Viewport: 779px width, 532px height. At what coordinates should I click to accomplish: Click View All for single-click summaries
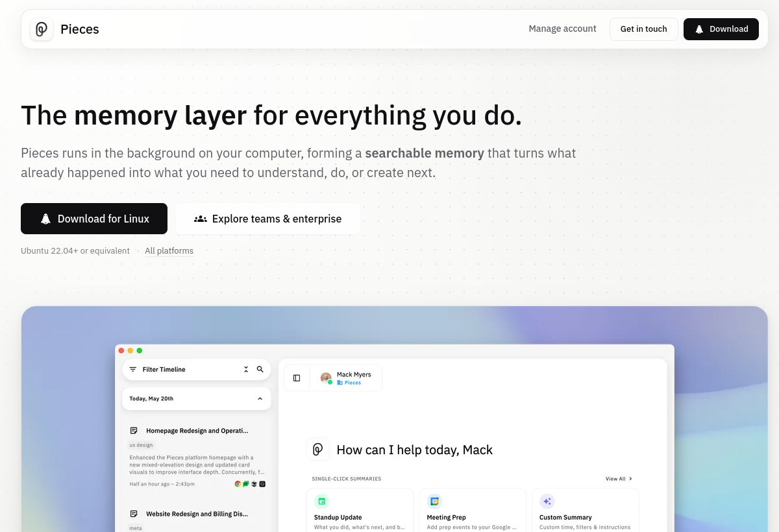pos(619,479)
